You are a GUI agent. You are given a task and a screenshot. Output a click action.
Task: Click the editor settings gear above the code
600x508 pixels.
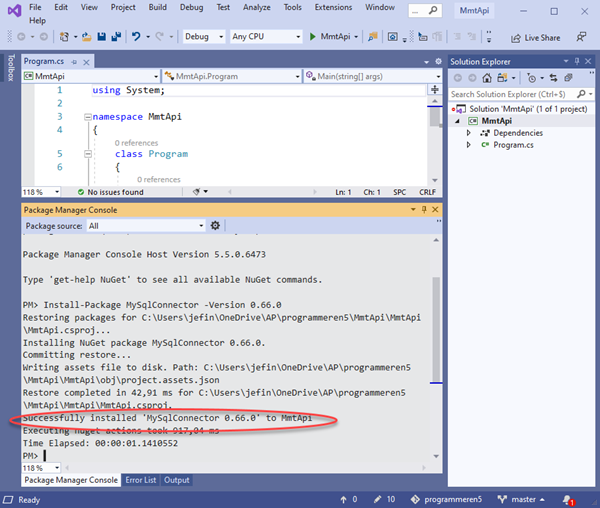(439, 61)
